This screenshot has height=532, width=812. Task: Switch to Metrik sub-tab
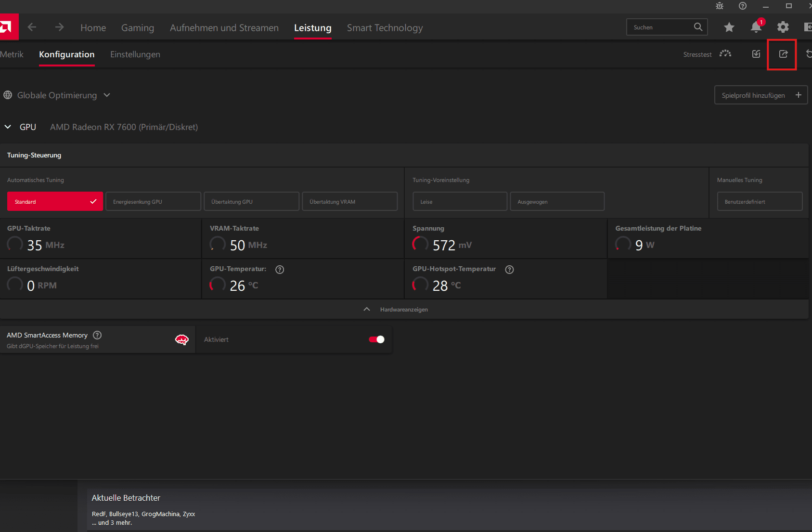click(x=12, y=54)
